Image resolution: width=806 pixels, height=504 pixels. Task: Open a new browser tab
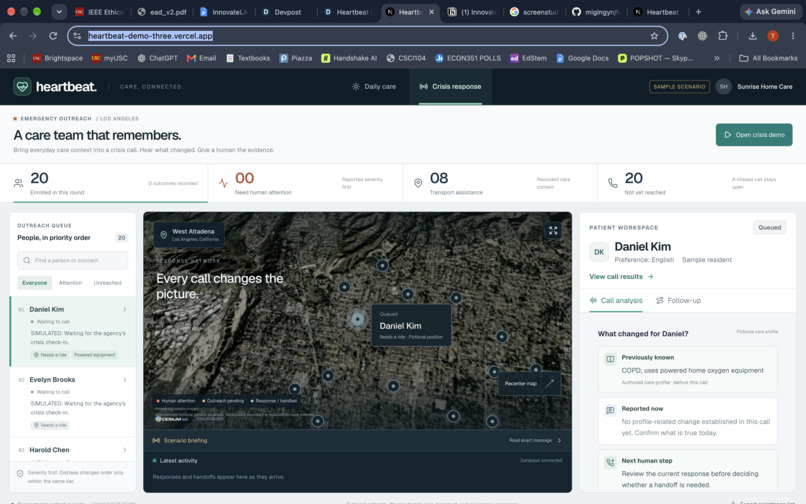[698, 12]
